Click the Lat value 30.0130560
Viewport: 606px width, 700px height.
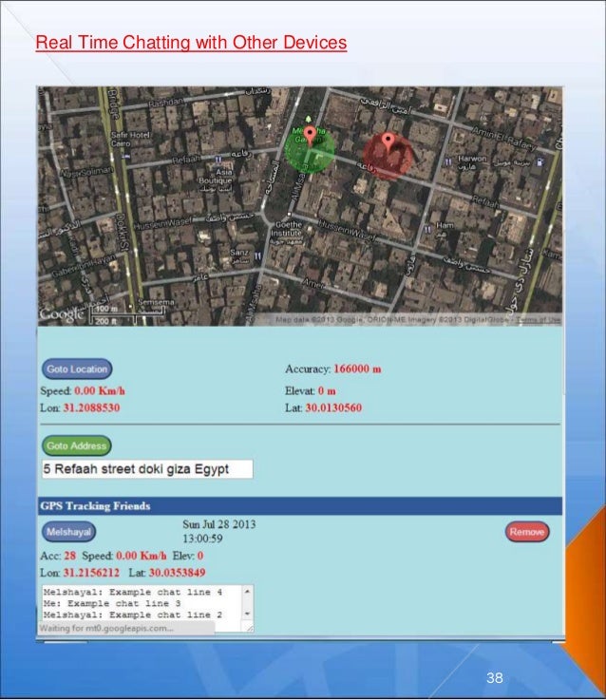pyautogui.click(x=333, y=407)
